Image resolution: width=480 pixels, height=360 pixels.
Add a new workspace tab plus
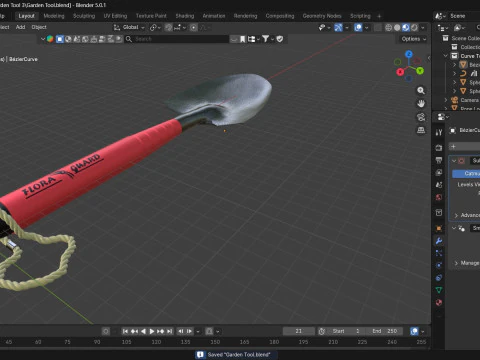point(379,16)
